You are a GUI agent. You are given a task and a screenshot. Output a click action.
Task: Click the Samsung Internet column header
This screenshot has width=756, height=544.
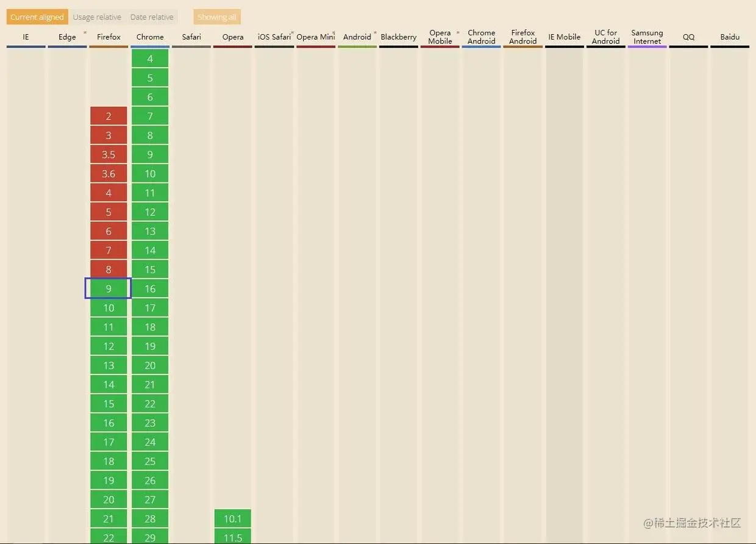point(647,37)
